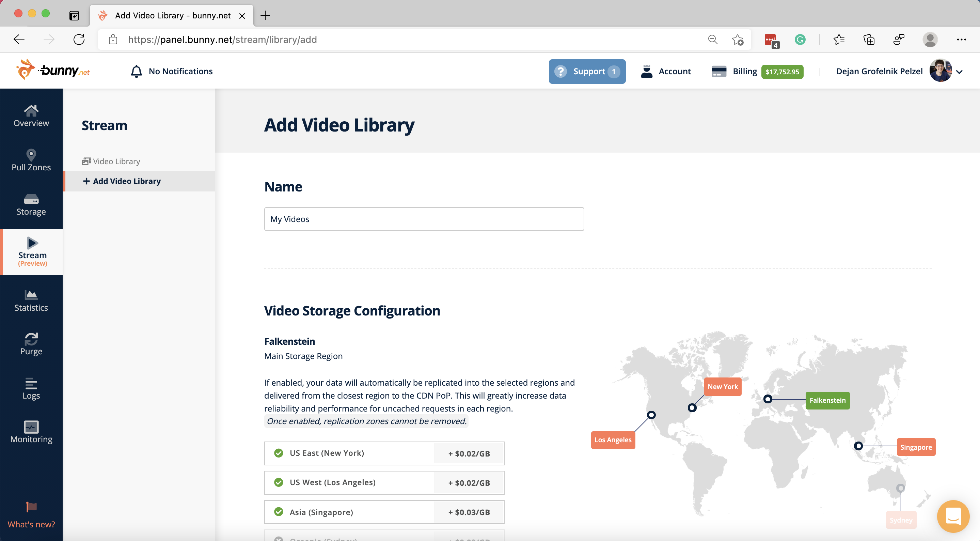Image resolution: width=980 pixels, height=541 pixels.
Task: Open Monitoring in sidebar
Action: point(31,432)
